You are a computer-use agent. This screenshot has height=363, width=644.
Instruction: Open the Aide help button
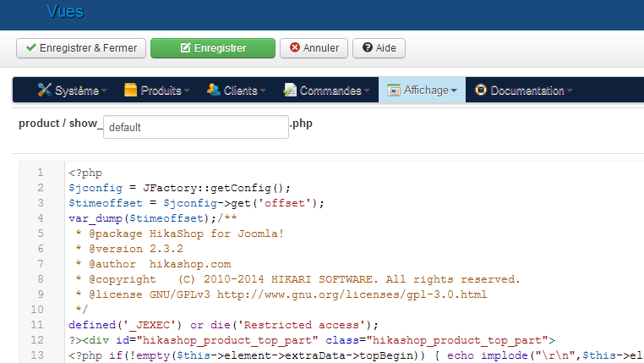tap(379, 48)
